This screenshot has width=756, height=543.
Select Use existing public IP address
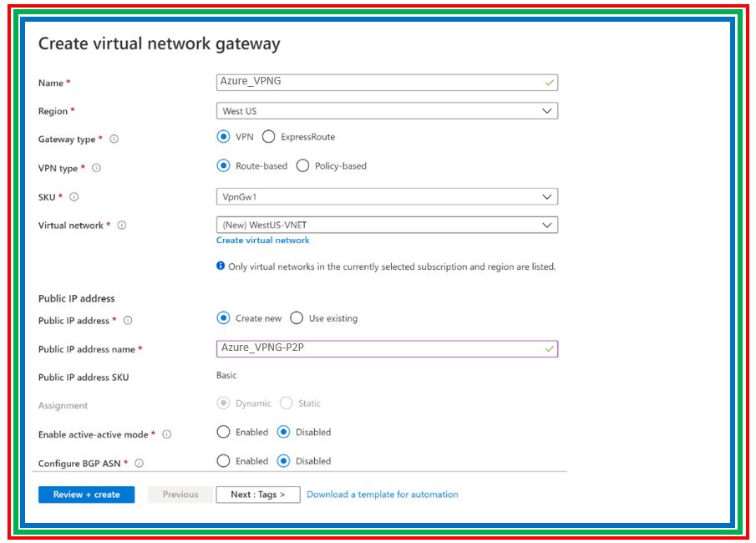(297, 318)
